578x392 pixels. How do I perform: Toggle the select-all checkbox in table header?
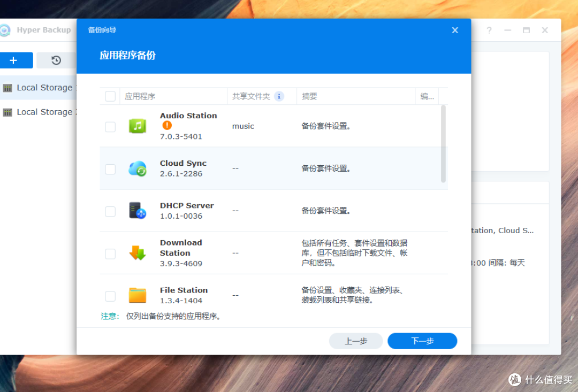[110, 96]
